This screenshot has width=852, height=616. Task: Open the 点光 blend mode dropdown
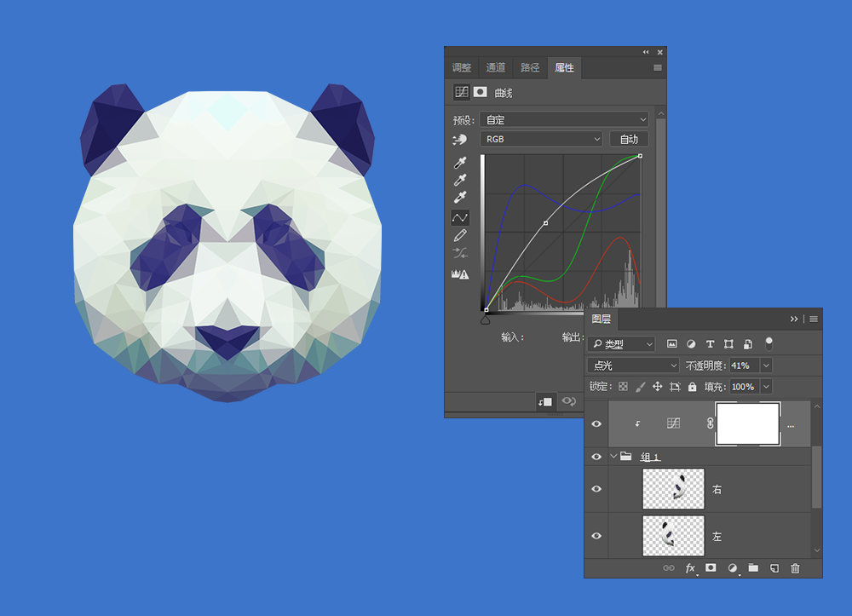tap(632, 366)
